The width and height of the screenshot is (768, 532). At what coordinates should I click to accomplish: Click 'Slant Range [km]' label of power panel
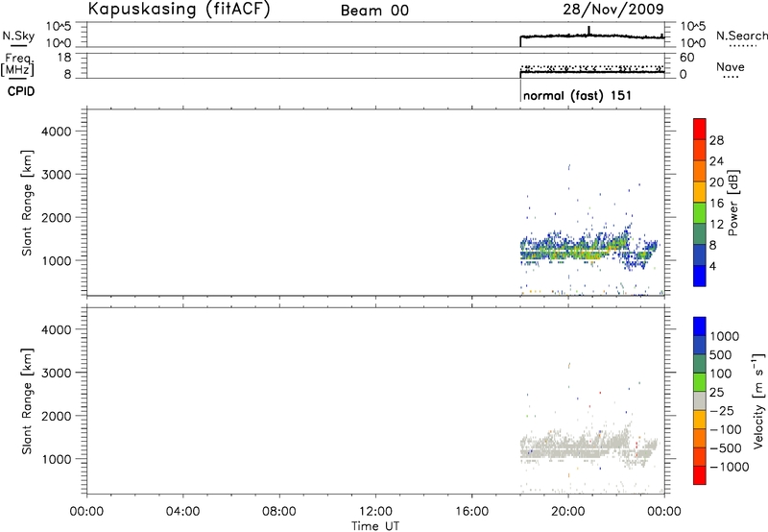point(27,203)
